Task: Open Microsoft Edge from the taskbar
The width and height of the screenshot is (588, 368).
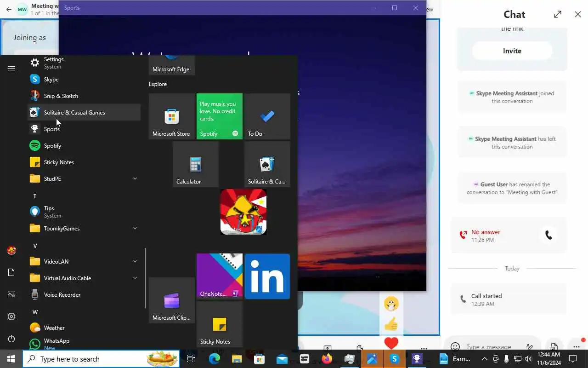Action: (x=214, y=359)
